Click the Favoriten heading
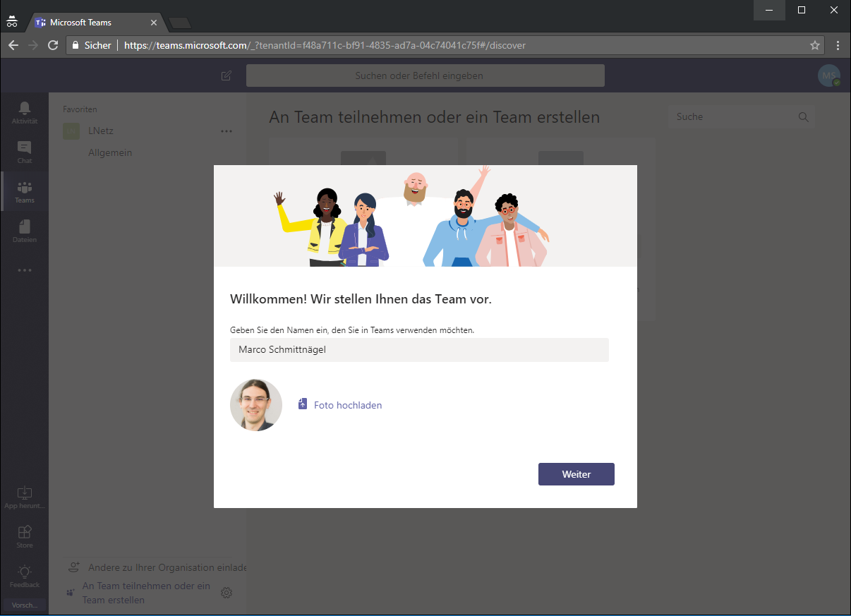Screen dimensions: 851x616 point(80,109)
